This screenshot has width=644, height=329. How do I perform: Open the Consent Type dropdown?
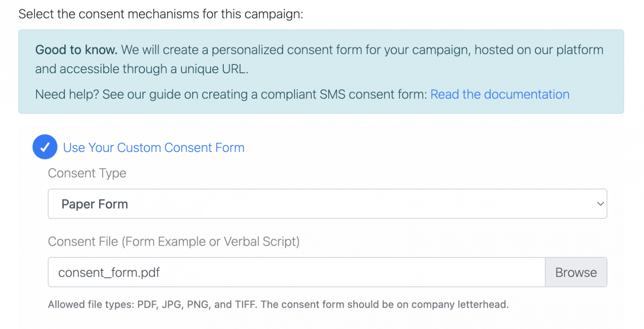(327, 204)
